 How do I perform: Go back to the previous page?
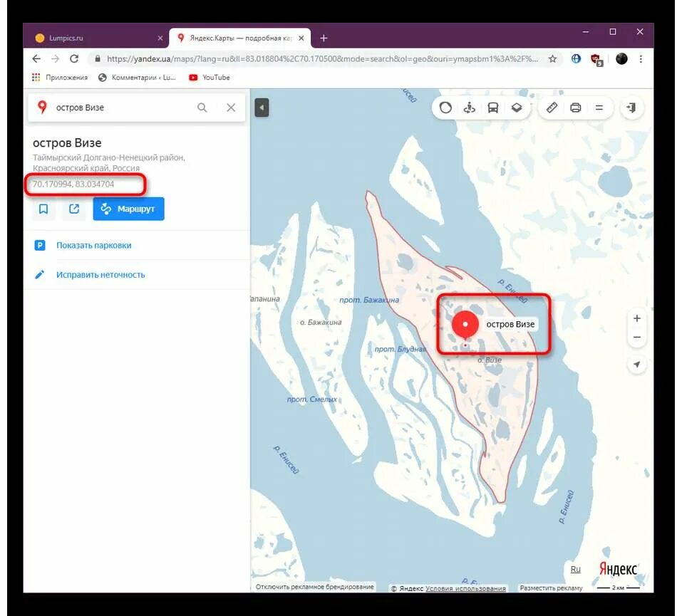pos(36,58)
